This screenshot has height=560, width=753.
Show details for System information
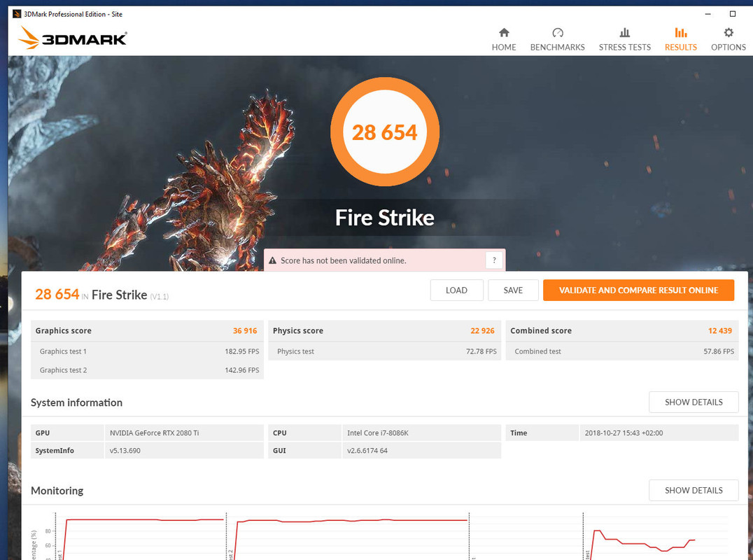(x=694, y=402)
